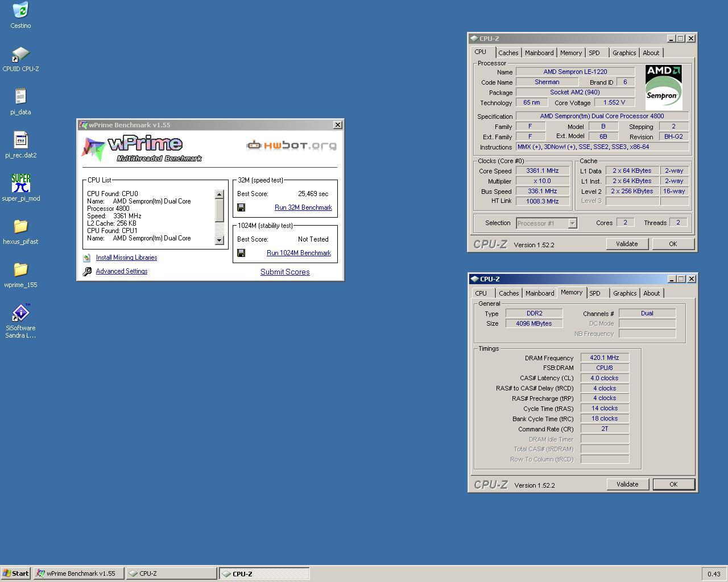Close the wPrime Benchmark window
Screen dimensions: 728x582
[337, 125]
